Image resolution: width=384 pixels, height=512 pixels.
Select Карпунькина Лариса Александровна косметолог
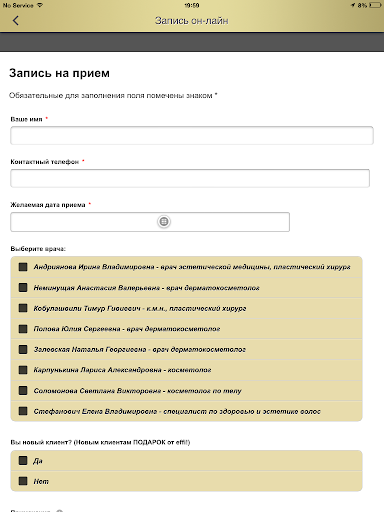click(x=23, y=370)
